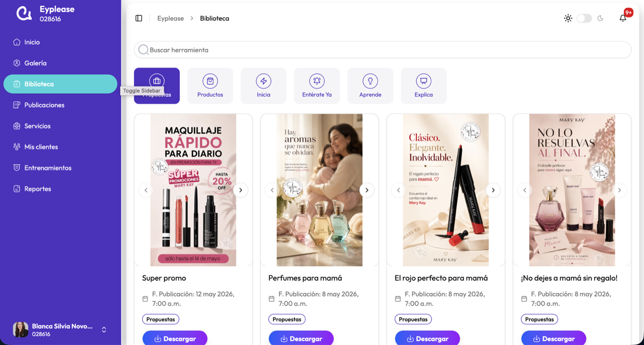Show next image on ¡No dejes a mamá card

tap(619, 190)
